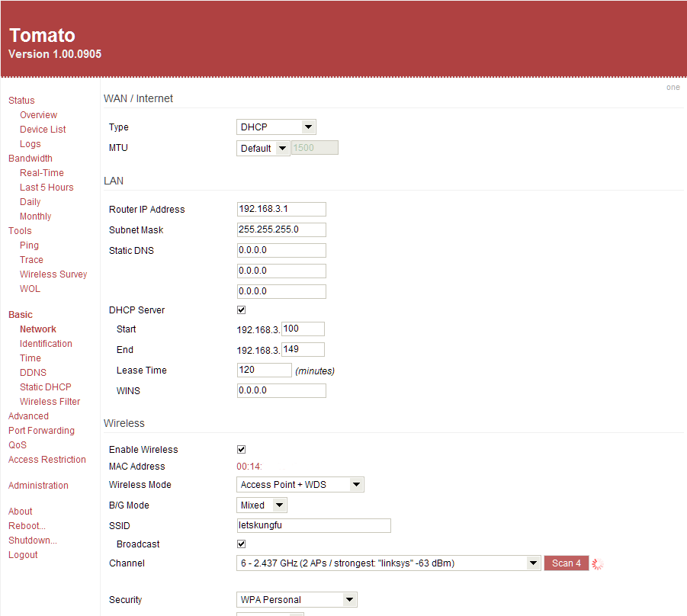Open the B/G Mode Mixed dropdown
687x616 pixels.
[x=262, y=505]
